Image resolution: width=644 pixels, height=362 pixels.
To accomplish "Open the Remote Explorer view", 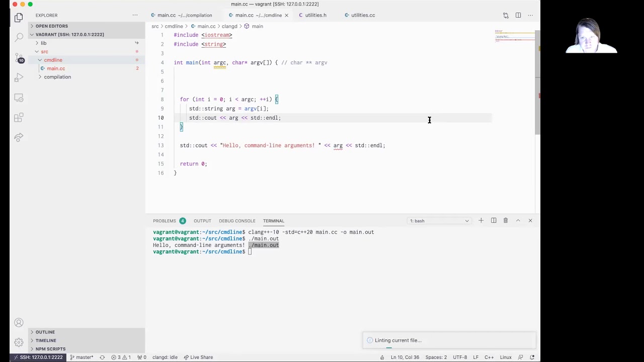I will (x=19, y=98).
